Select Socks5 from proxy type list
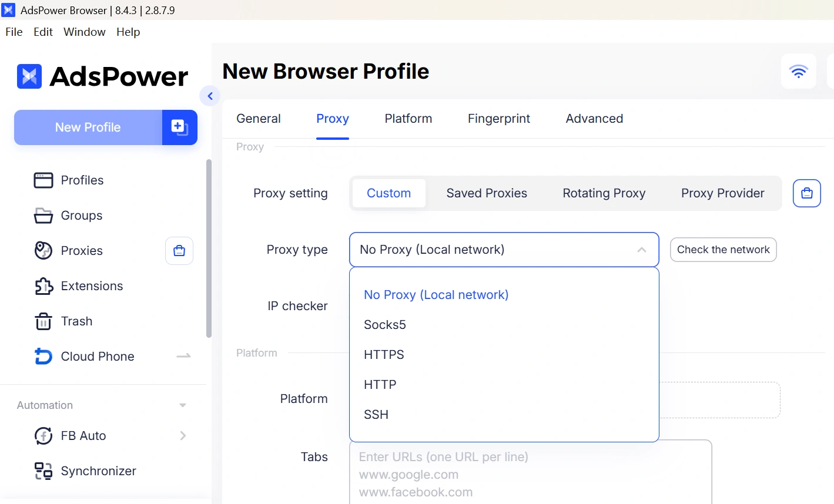Image resolution: width=834 pixels, height=504 pixels. coord(504,325)
